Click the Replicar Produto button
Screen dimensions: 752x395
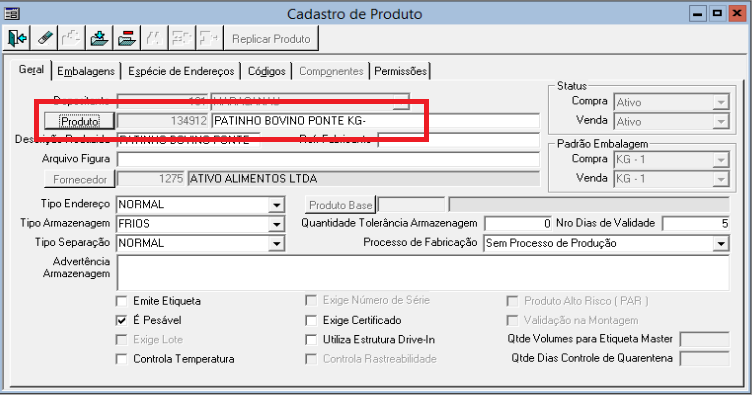(x=271, y=38)
